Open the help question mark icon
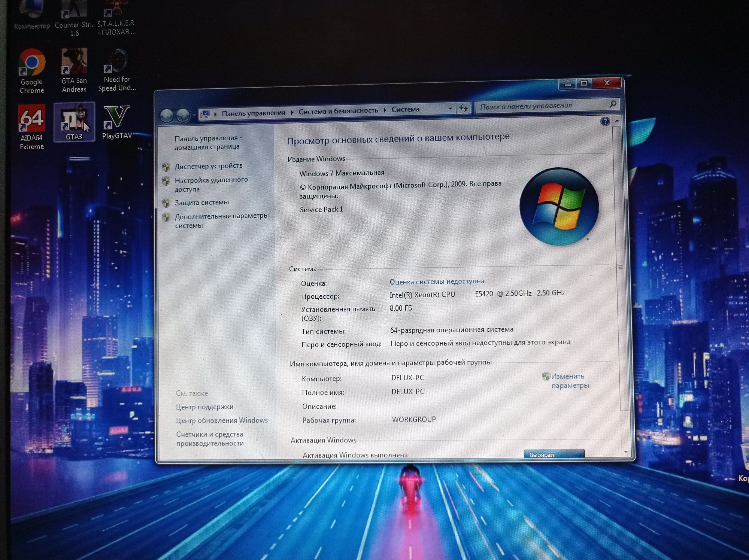 [x=605, y=121]
